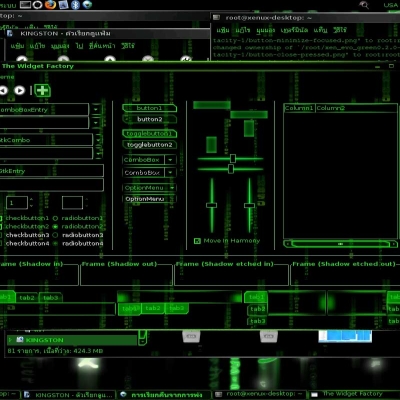Switch to root@xenux-desktop terminal in taskbar
400x400 pixels.
260,395
